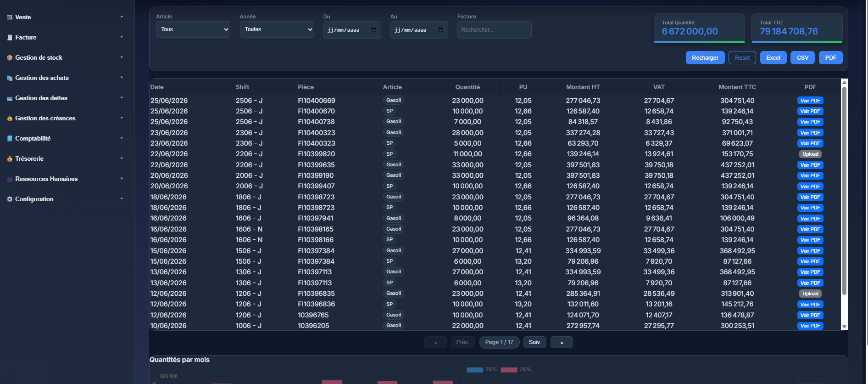Click the Upload button for invoice FI10399820
The width and height of the screenshot is (868, 384).
pyautogui.click(x=810, y=154)
